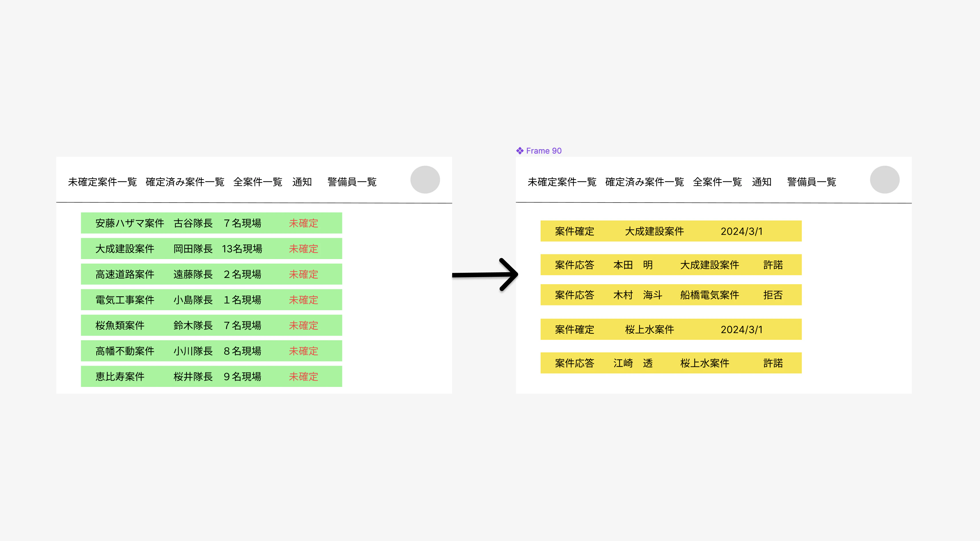Click 小川隊長 in the green list
Viewport: 980px width, 541px height.
[193, 351]
